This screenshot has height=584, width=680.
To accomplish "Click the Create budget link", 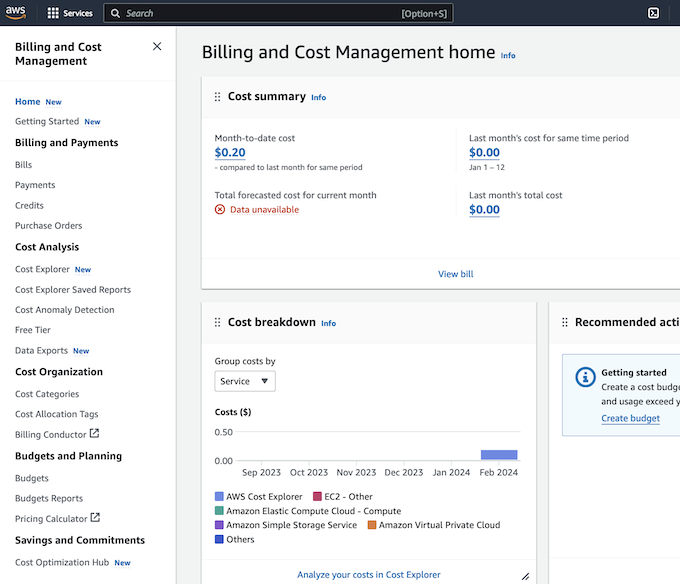I will click(630, 418).
